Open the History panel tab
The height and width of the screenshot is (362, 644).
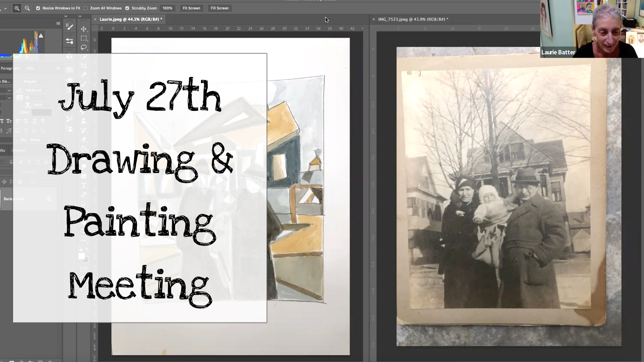(18, 150)
